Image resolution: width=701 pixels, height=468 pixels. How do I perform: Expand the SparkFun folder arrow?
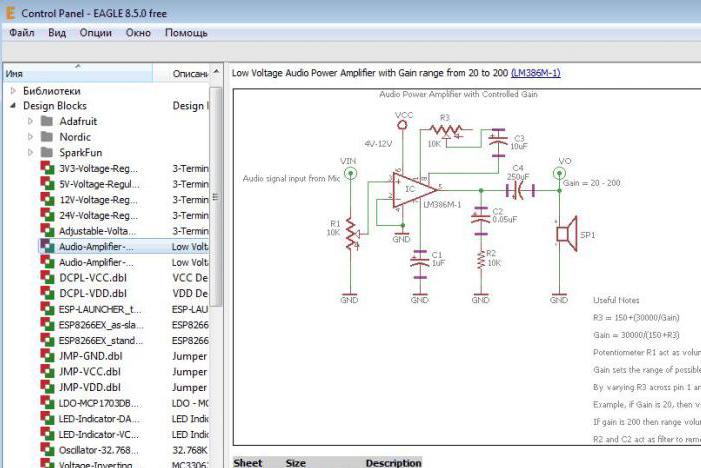(x=30, y=152)
